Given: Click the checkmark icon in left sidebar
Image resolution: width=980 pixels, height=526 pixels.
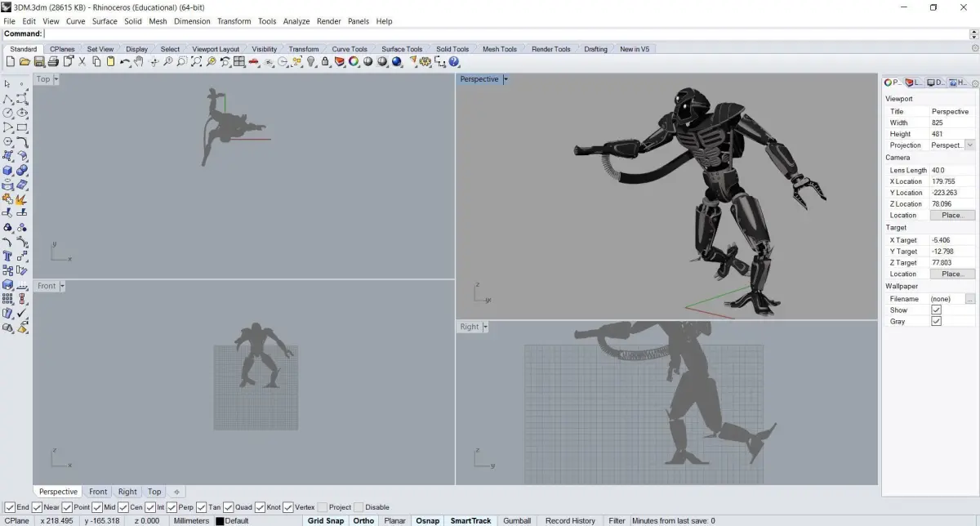Looking at the screenshot, I should pyautogui.click(x=22, y=313).
